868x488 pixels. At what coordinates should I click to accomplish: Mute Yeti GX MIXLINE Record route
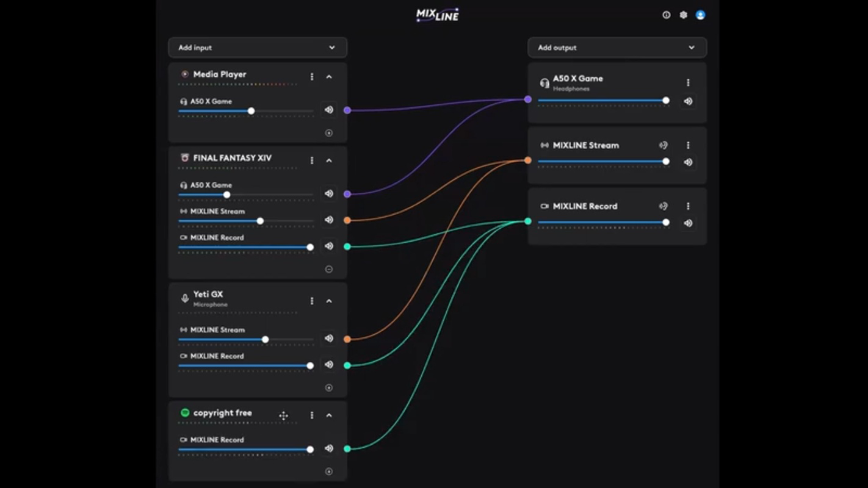click(x=329, y=364)
